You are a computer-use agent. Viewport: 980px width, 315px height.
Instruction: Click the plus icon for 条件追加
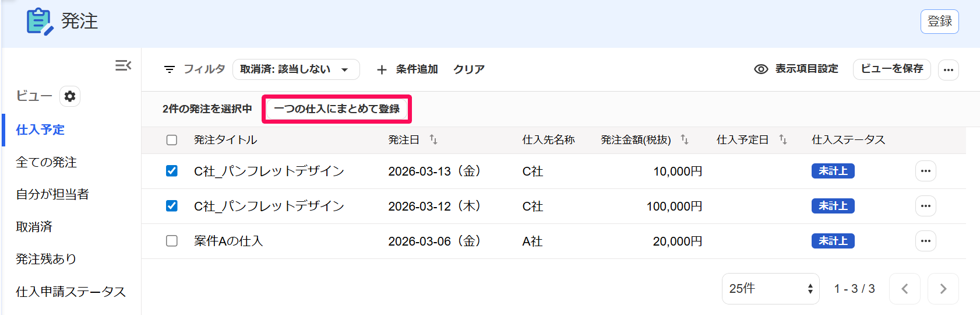[x=382, y=69]
